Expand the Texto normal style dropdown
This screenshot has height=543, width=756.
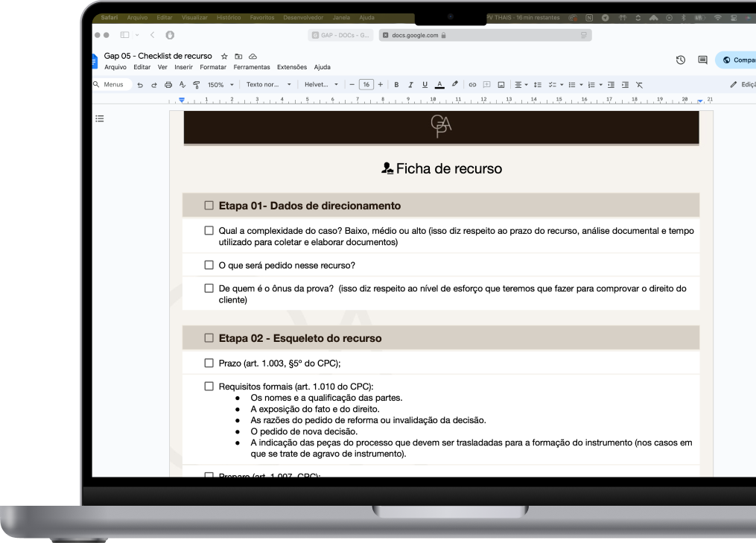[x=268, y=85]
